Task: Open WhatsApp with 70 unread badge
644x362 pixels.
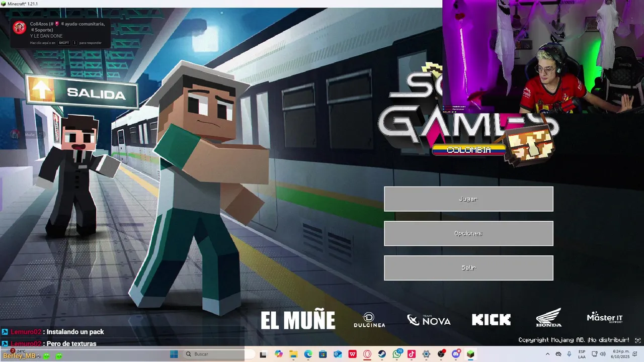Action: [x=397, y=354]
